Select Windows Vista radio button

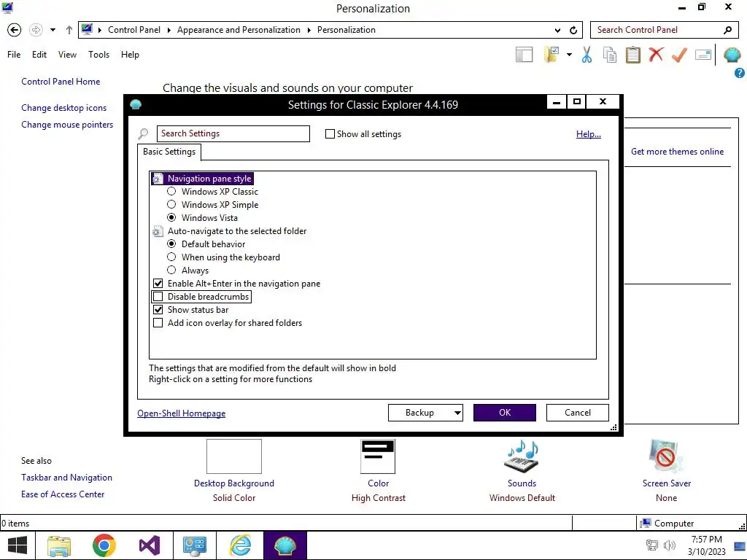[171, 217]
